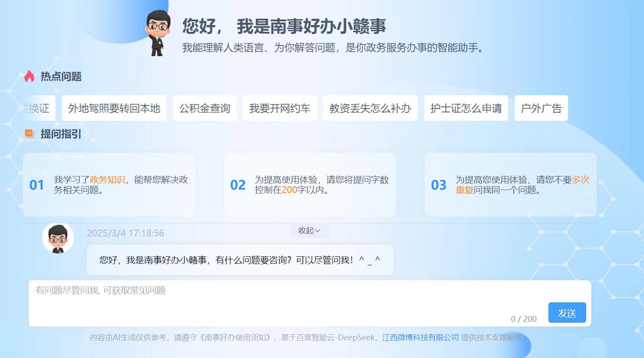This screenshot has width=644, height=358.
Task: Click guide card 01 about 政务知识
Action: 109,185
